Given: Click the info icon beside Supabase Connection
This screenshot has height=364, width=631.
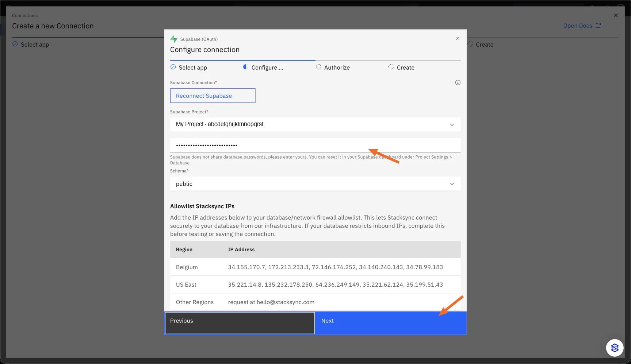Looking at the screenshot, I should pyautogui.click(x=458, y=82).
